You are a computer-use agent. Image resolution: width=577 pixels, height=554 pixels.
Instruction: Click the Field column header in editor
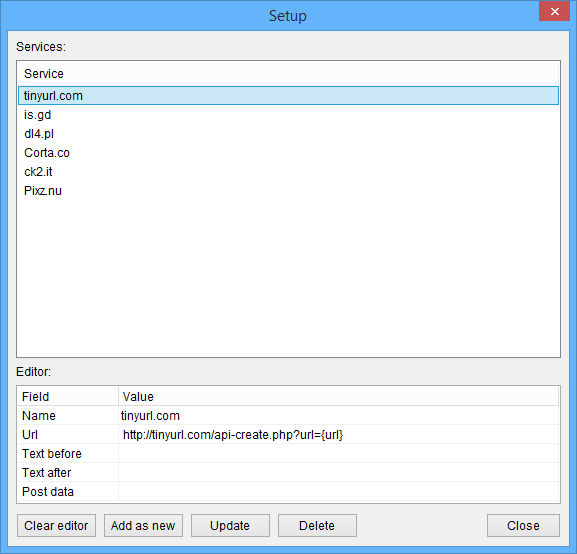tap(68, 396)
